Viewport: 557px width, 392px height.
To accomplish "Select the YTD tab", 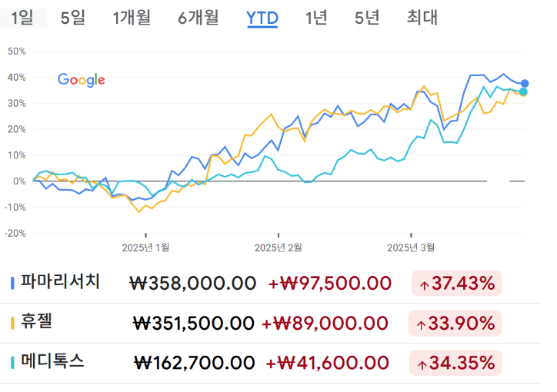I will [x=262, y=18].
